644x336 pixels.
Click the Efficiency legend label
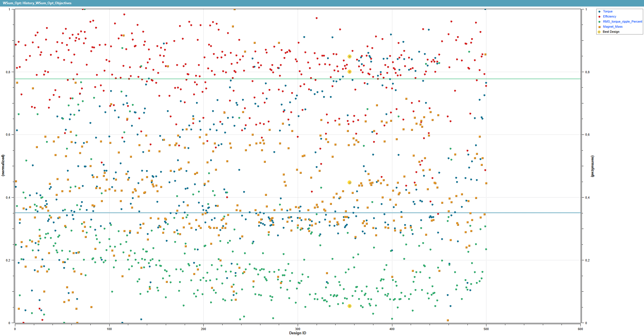coord(610,17)
